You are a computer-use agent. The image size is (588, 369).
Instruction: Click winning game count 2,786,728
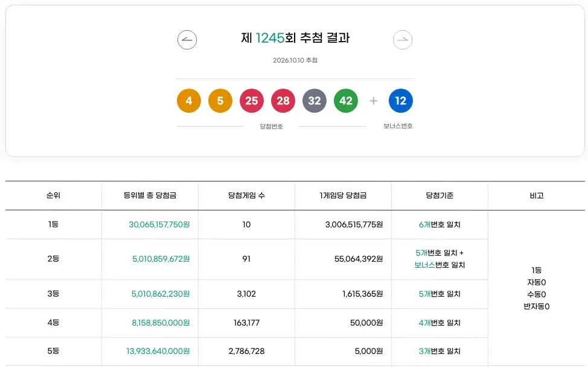[x=246, y=351]
